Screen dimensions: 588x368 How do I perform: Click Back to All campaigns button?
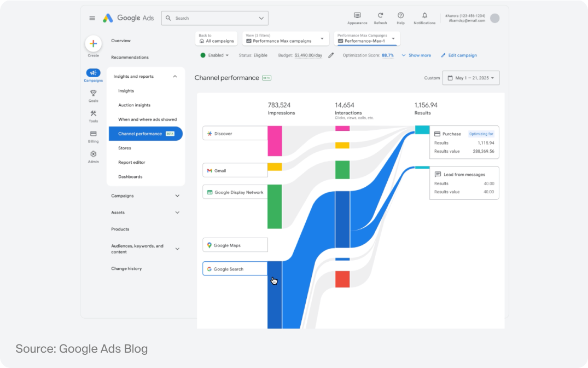point(217,39)
